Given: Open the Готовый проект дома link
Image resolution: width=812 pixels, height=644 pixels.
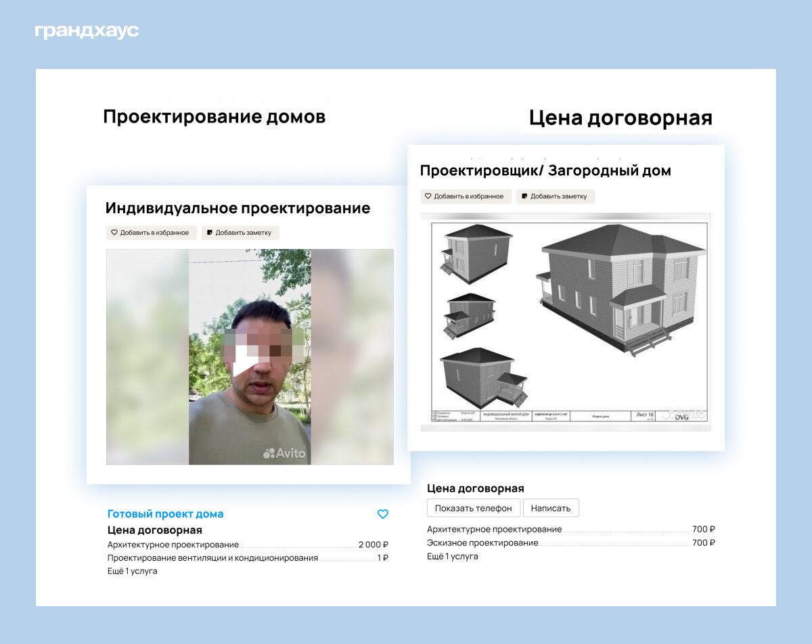Looking at the screenshot, I should [165, 514].
